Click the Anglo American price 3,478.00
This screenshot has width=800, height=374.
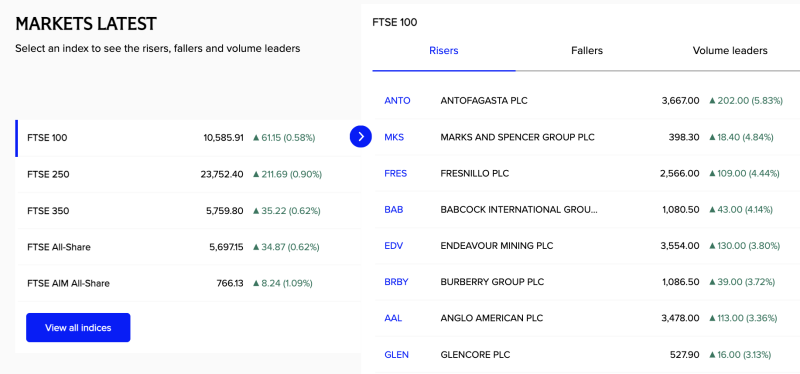point(680,318)
